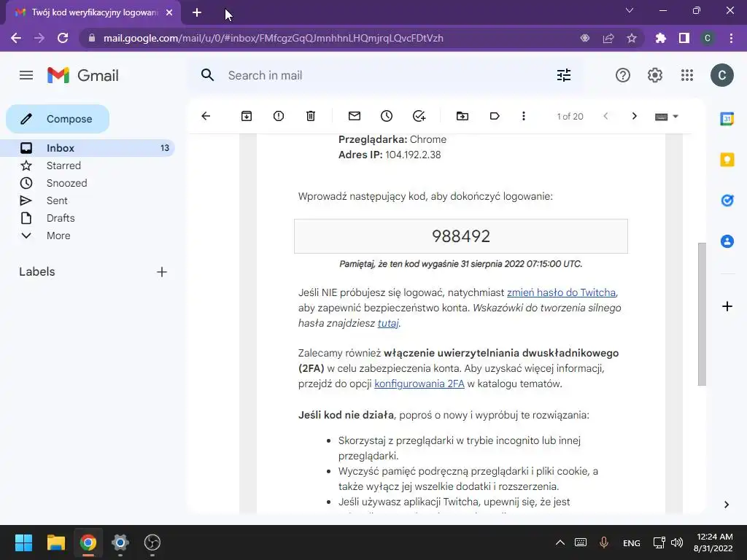Go to the older email arrow
Viewport: 747px width, 560px height.
pyautogui.click(x=634, y=116)
